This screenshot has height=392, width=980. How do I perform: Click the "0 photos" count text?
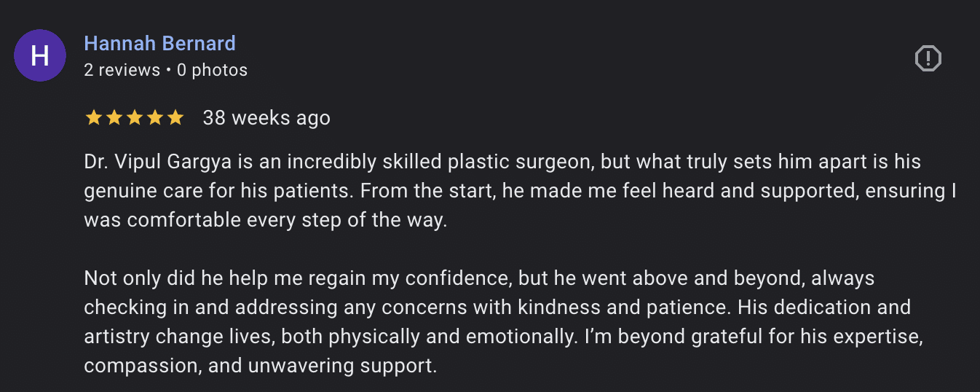point(212,70)
